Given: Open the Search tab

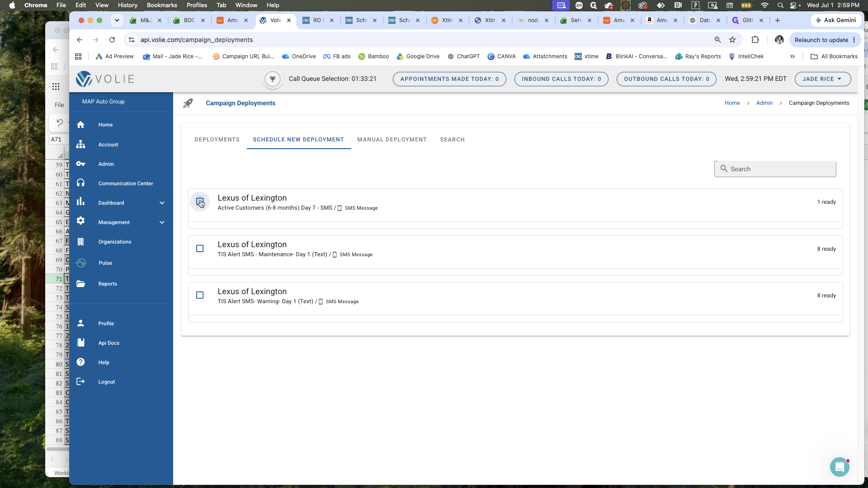Looking at the screenshot, I should (452, 140).
